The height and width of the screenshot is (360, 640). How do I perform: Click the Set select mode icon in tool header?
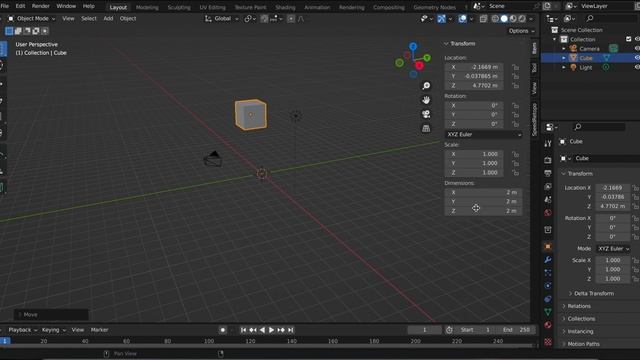click(x=9, y=31)
